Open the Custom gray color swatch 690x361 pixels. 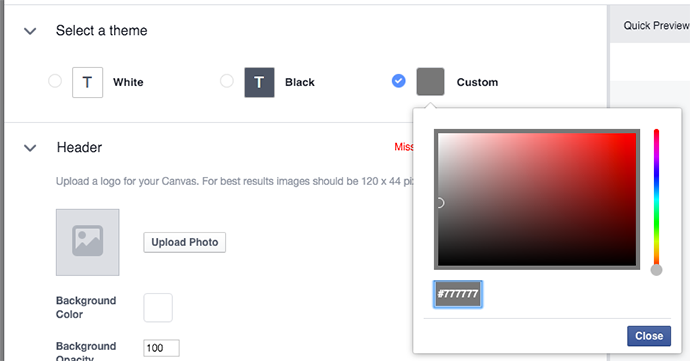tap(430, 81)
